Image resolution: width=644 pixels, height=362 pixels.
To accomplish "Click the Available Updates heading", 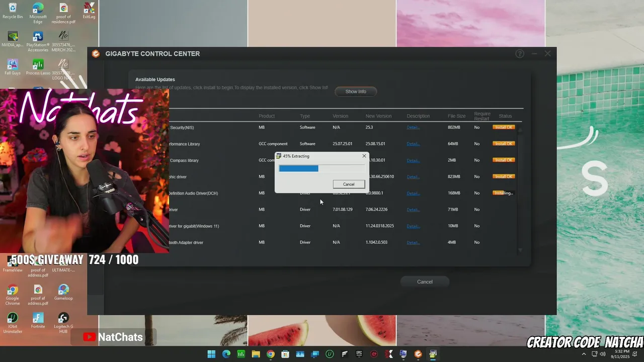I will click(155, 79).
